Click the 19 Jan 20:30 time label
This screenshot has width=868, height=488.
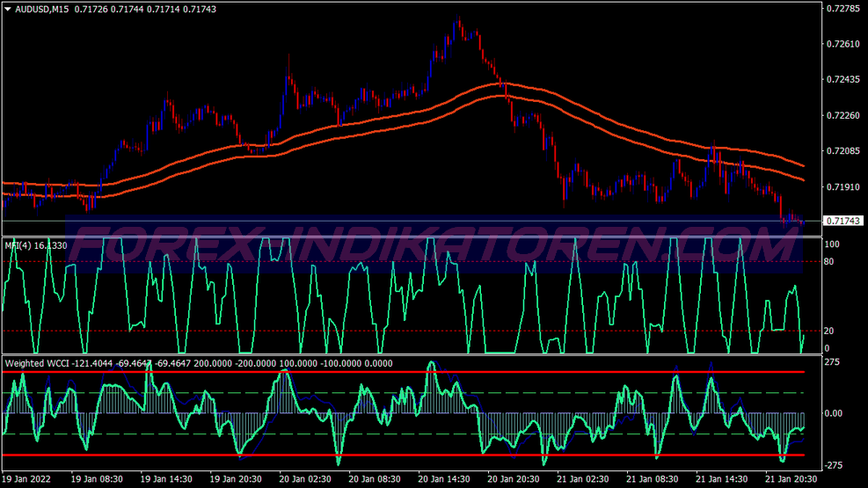(x=236, y=479)
